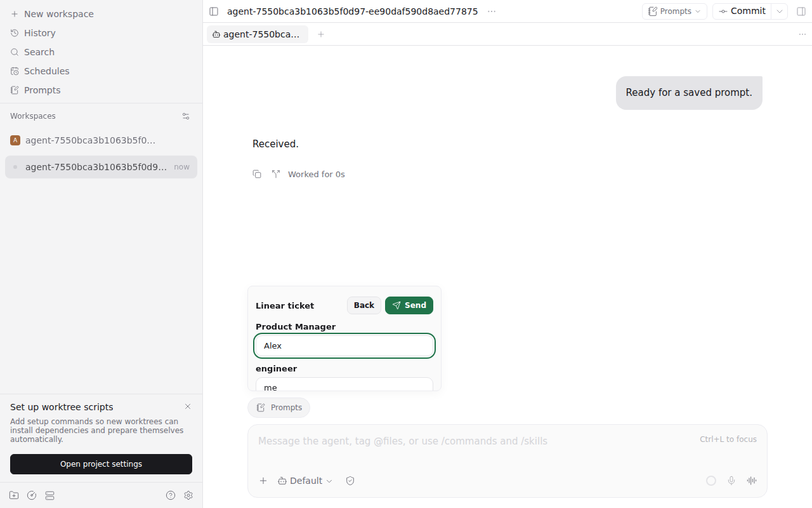Open the stacked-panels icon in bottom bar
Screen dimensions: 812x508
click(x=50, y=495)
